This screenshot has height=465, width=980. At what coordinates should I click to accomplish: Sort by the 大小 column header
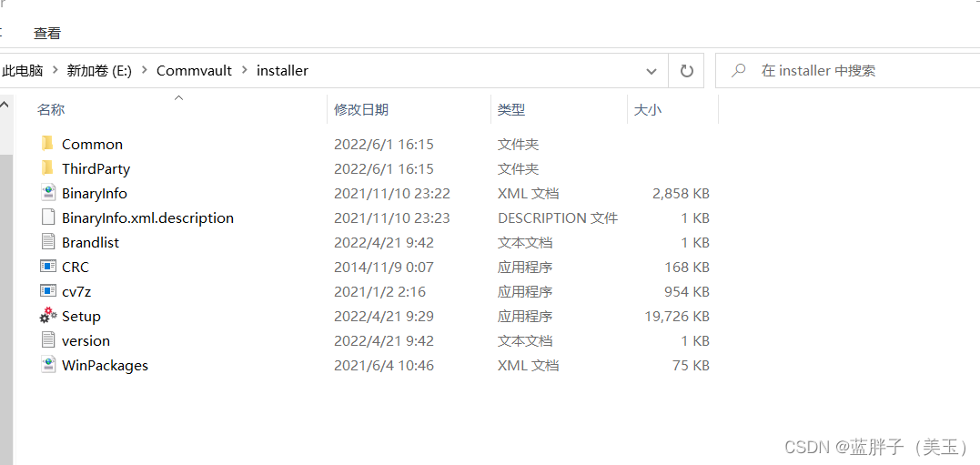pos(648,109)
